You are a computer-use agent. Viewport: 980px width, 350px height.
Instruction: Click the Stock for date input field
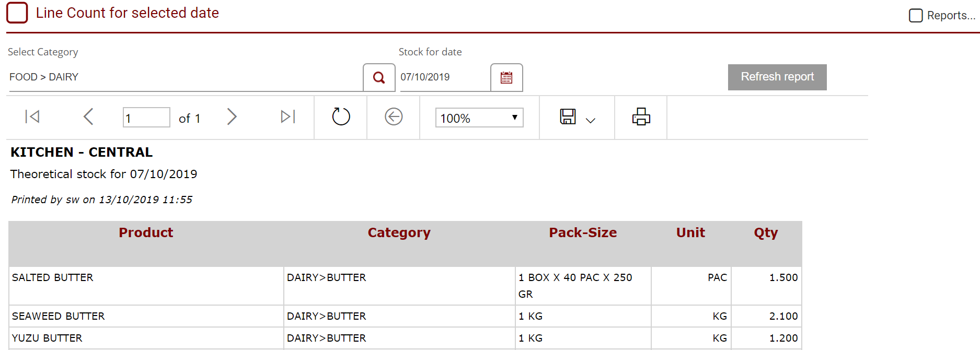(x=444, y=77)
